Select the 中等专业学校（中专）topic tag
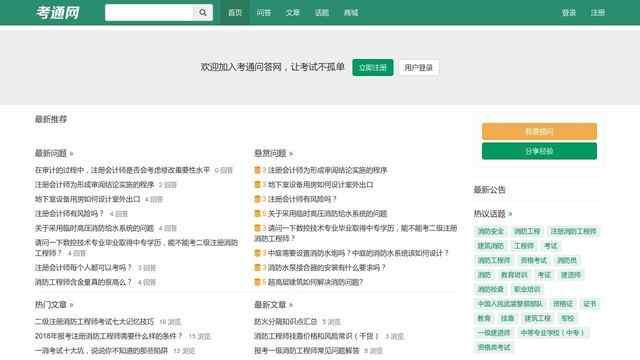This screenshot has height=360, width=640. pyautogui.click(x=553, y=333)
